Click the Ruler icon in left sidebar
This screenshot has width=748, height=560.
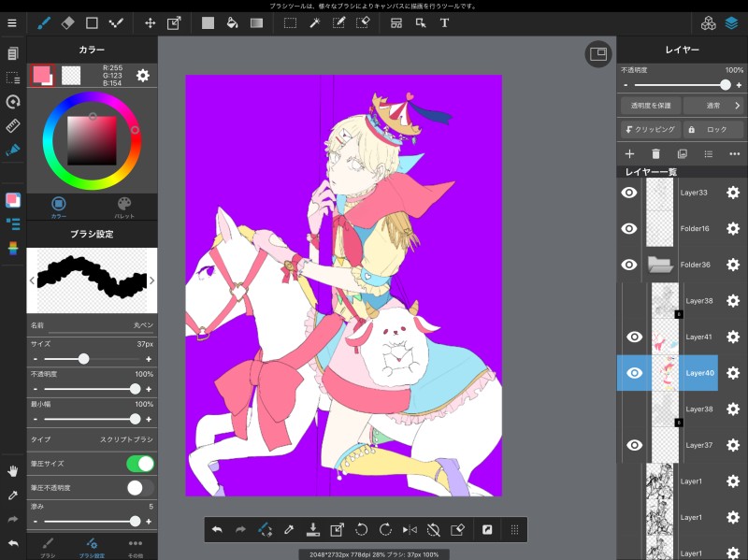pyautogui.click(x=13, y=125)
